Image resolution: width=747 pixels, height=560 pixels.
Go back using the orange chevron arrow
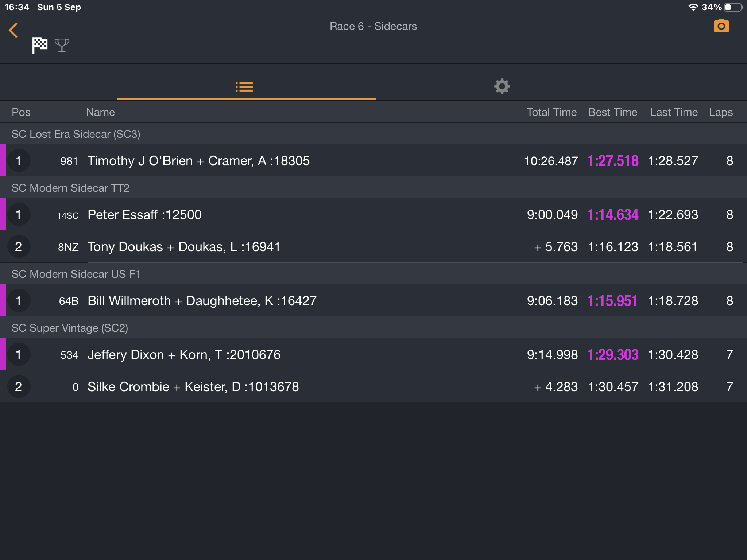point(13,30)
